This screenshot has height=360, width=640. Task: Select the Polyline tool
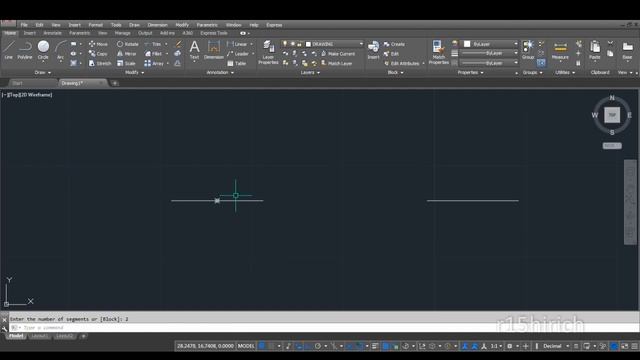pyautogui.click(x=25, y=50)
